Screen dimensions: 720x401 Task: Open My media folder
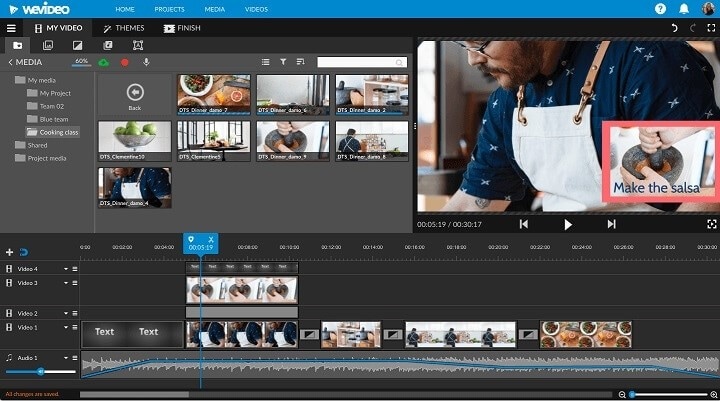(x=36, y=80)
